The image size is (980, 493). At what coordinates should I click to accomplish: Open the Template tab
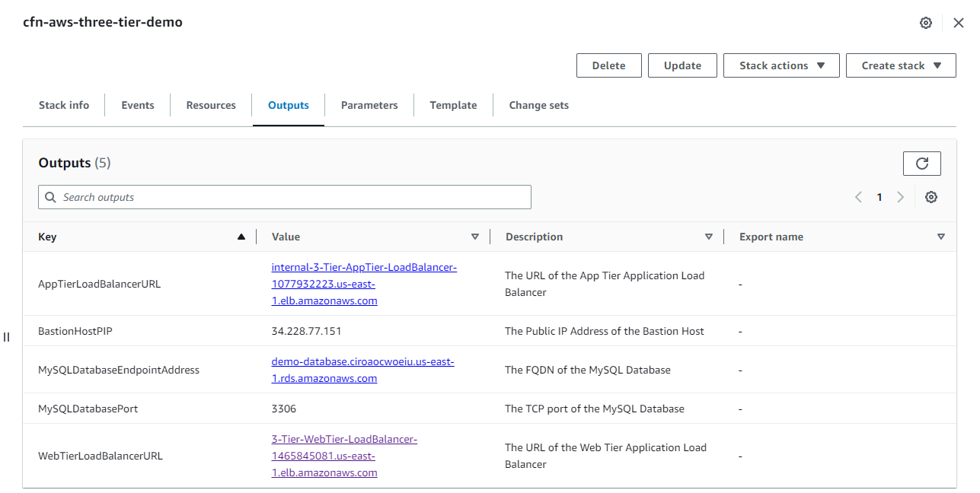(452, 105)
